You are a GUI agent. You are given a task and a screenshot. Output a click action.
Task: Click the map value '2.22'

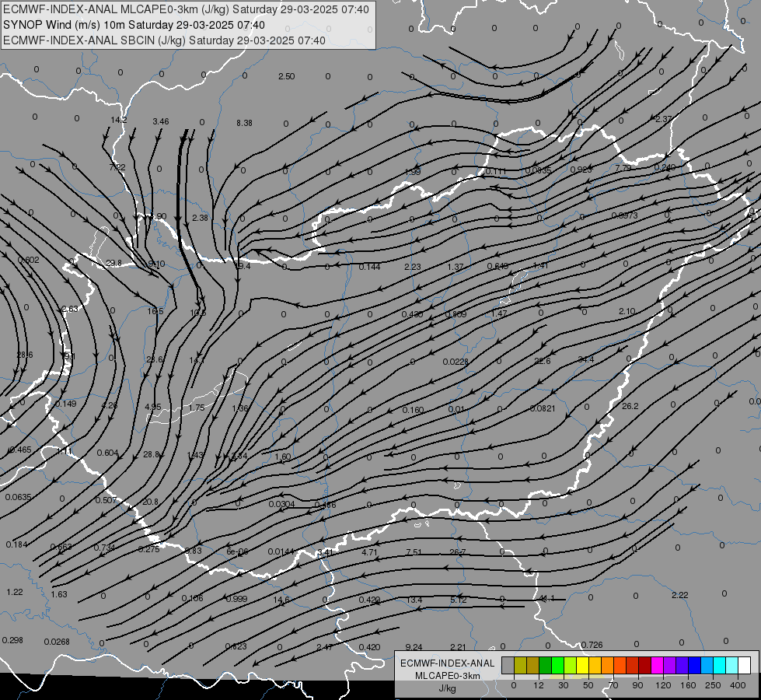point(680,595)
